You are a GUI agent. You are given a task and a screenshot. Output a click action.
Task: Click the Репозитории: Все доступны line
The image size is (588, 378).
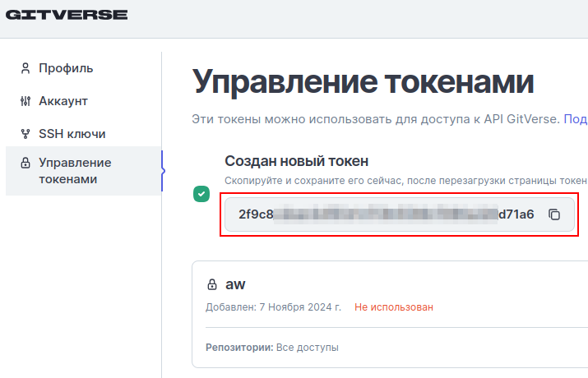(272, 348)
